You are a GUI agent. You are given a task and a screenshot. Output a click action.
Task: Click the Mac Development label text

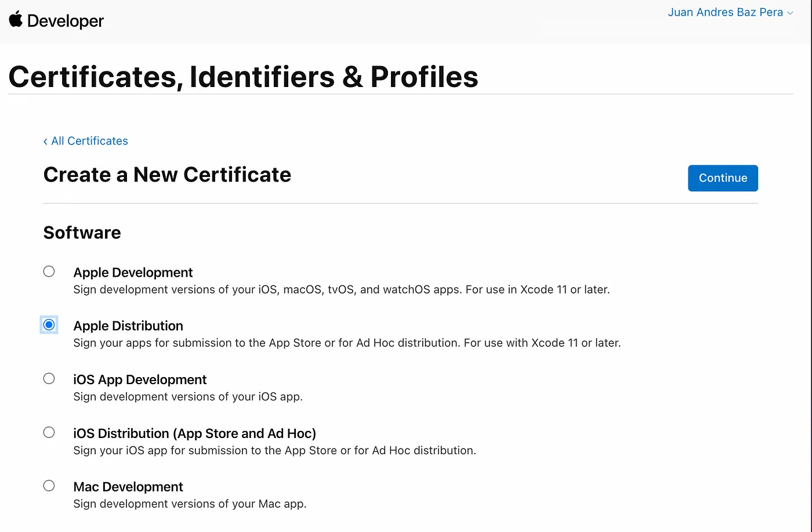[128, 487]
